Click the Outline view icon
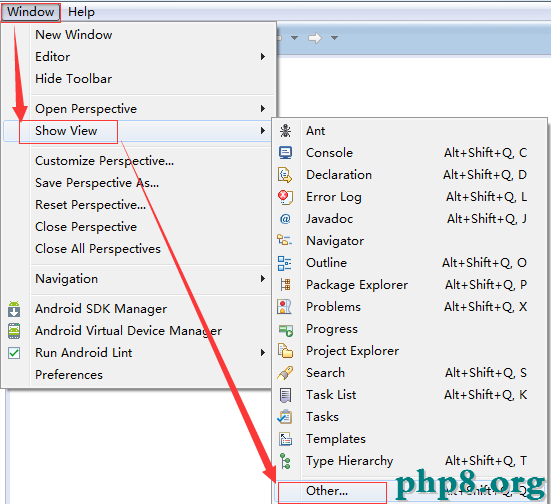The width and height of the screenshot is (551, 504). point(285,263)
